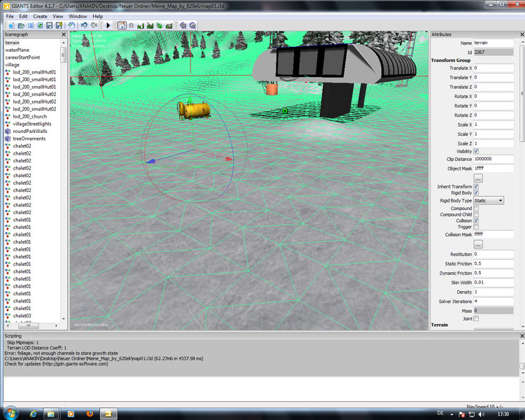Open the View menu
Viewport: 525px width, 420px height.
coord(58,16)
